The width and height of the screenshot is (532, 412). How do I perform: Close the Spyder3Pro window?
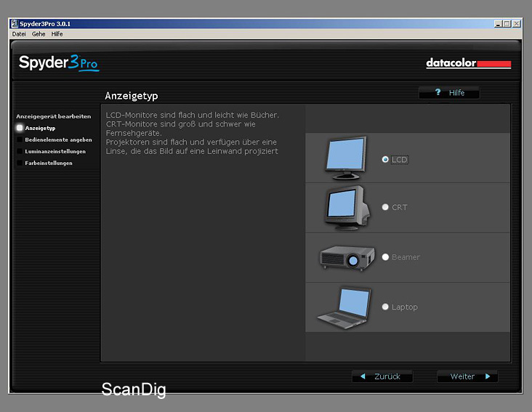coord(516,24)
